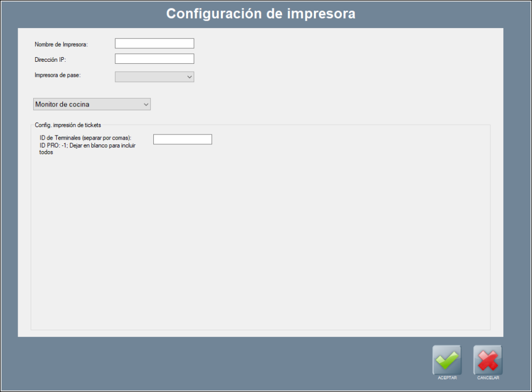Click the 'Configuración de impresora' title header
Screen dimensions: 532x392
(261, 13)
